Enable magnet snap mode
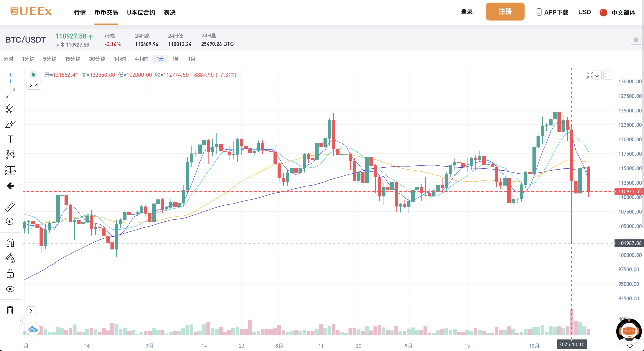This screenshot has width=644, height=351. pyautogui.click(x=10, y=242)
